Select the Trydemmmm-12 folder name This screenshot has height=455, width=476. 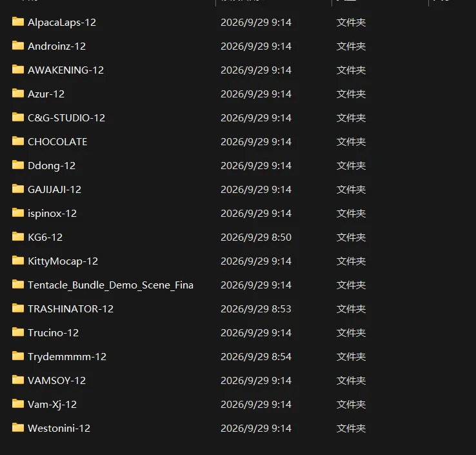[67, 357]
